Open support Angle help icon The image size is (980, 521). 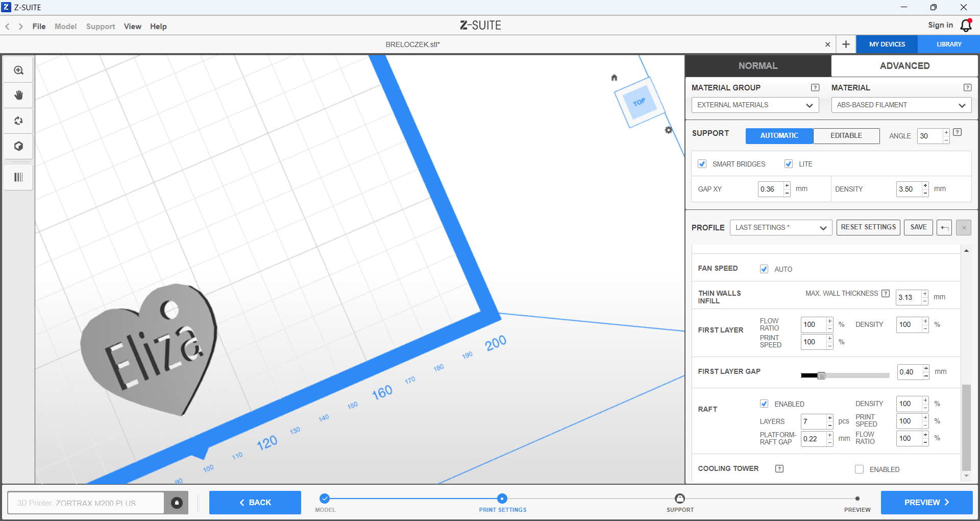click(x=958, y=132)
